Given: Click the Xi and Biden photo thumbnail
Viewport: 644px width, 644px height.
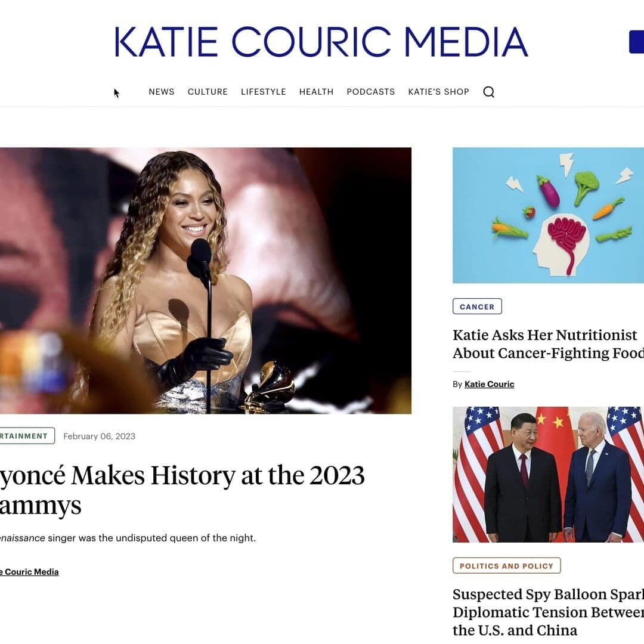Looking at the screenshot, I should coord(547,474).
